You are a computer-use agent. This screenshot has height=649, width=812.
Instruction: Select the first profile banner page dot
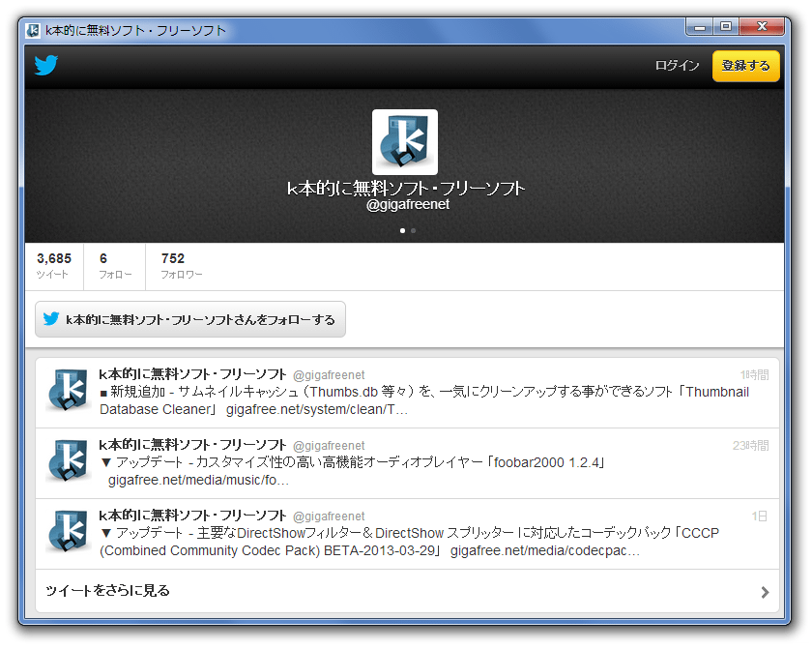[402, 230]
